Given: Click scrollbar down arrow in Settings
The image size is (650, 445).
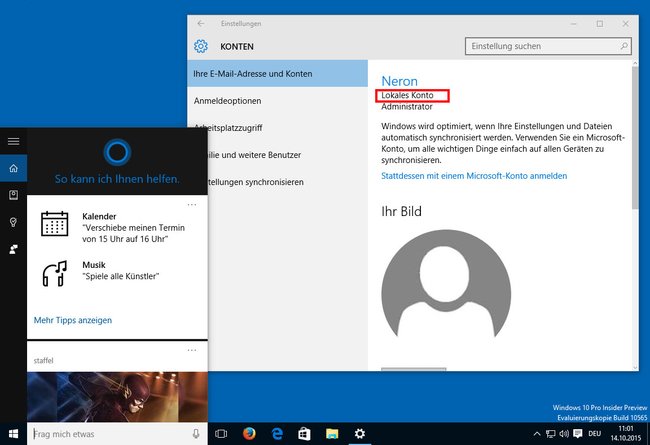Looking at the screenshot, I should point(635,367).
